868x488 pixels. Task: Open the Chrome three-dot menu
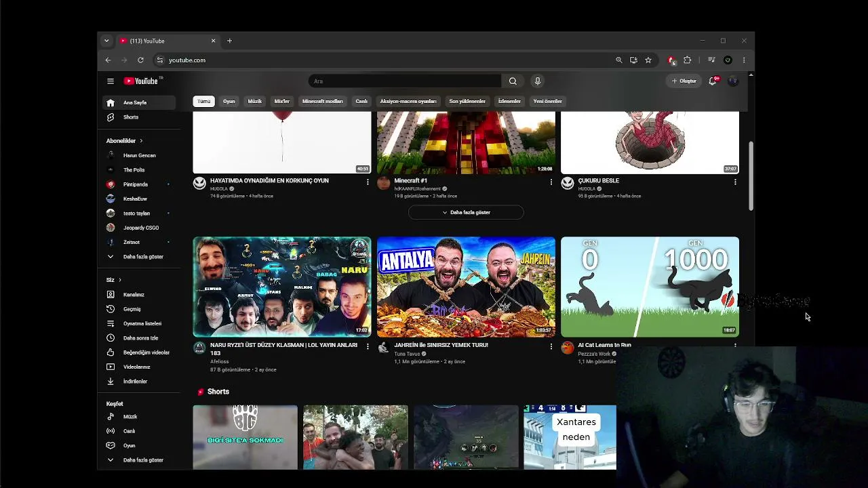(744, 60)
